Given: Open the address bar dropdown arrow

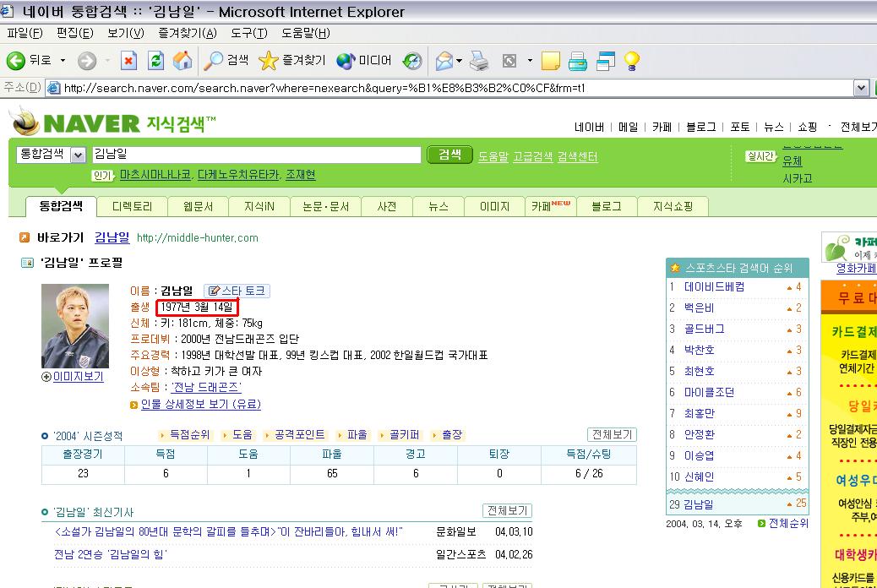Looking at the screenshot, I should click(861, 88).
